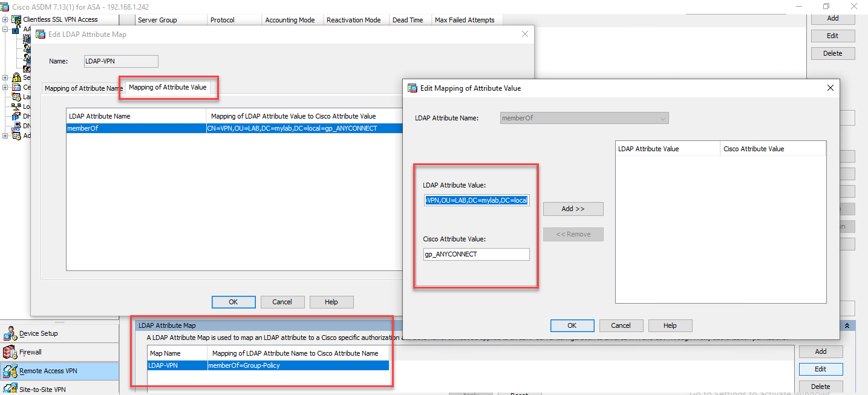The height and width of the screenshot is (395, 868).
Task: Click Cancel in Edit LDAP Attribute Map dialog
Action: tap(282, 302)
